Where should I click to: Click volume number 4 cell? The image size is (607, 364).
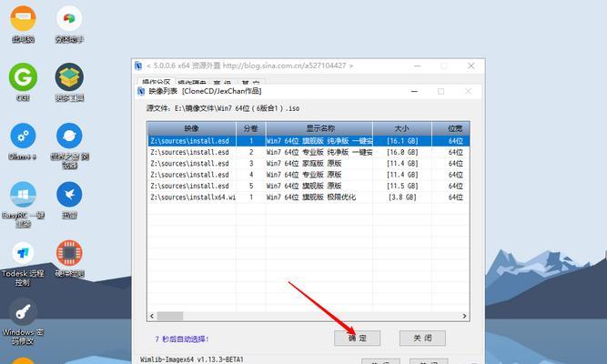(x=251, y=175)
